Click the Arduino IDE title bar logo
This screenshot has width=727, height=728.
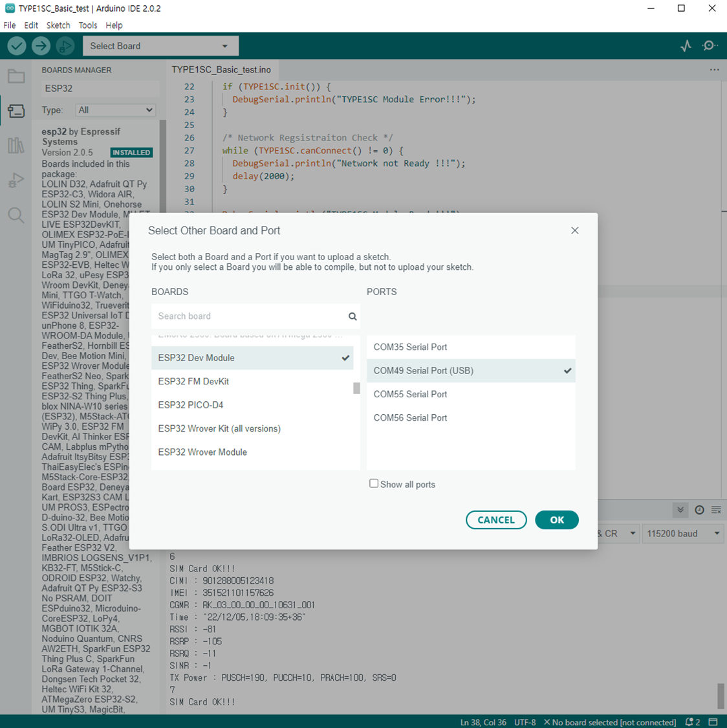point(9,8)
